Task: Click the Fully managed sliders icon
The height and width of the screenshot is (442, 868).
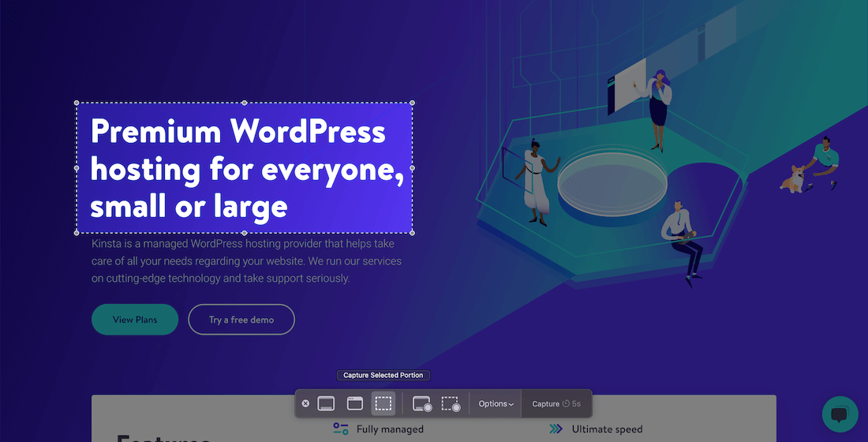Action: (341, 429)
